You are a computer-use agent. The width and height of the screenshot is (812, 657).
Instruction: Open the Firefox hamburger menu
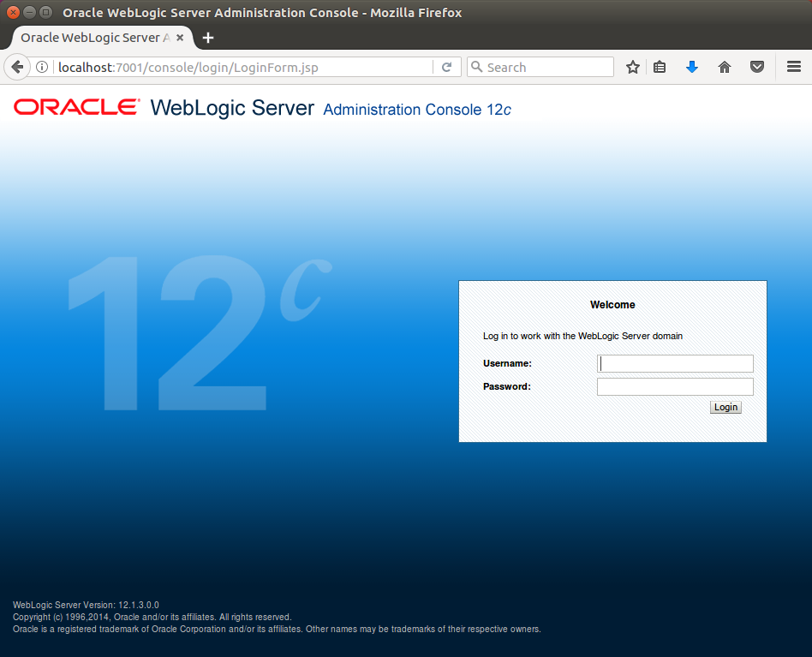[794, 68]
